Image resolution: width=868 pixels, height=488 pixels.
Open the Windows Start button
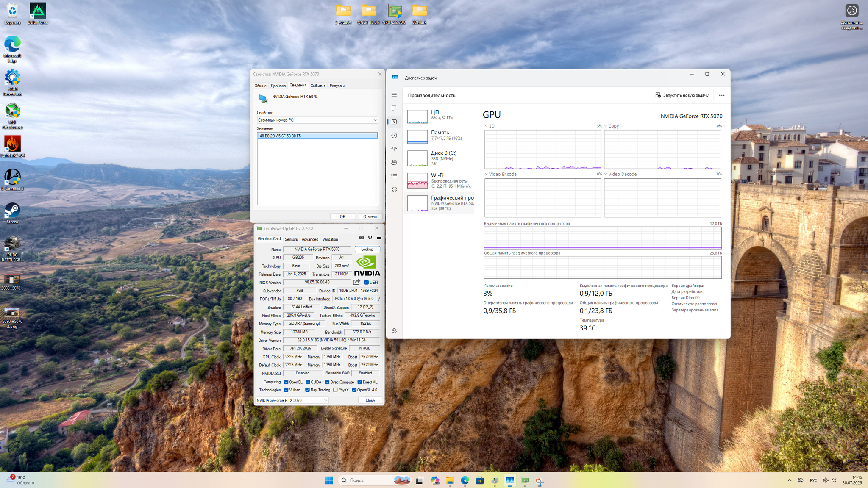(329, 480)
